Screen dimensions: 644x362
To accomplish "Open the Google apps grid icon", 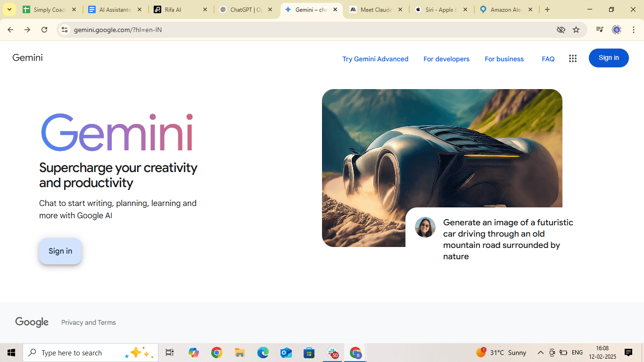I will (573, 58).
